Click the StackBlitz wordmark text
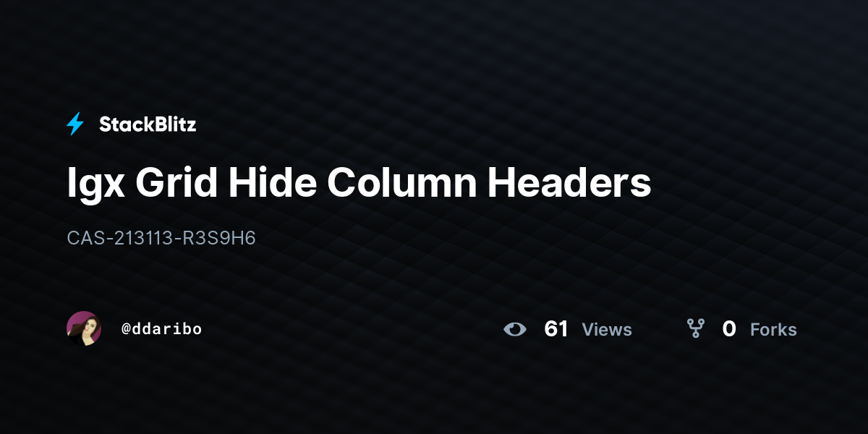This screenshot has width=868, height=434. [148, 124]
